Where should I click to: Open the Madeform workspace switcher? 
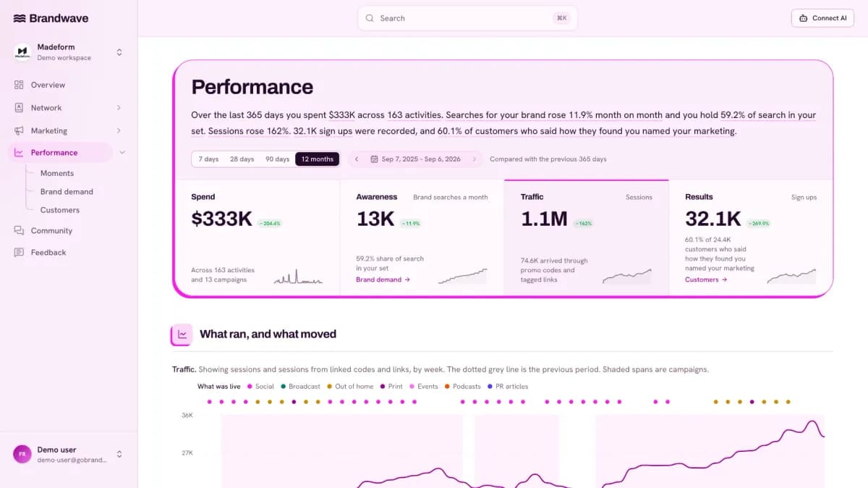69,52
